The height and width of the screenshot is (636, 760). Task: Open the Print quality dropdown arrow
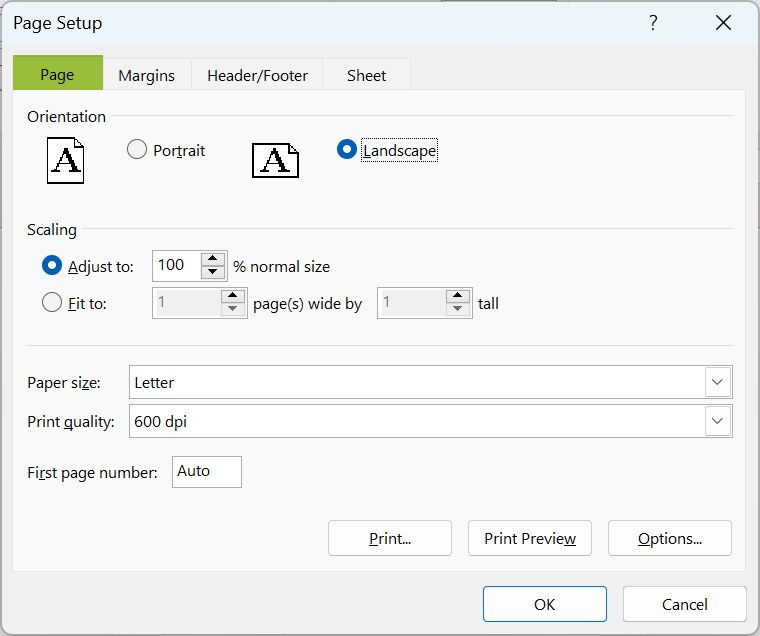click(717, 421)
